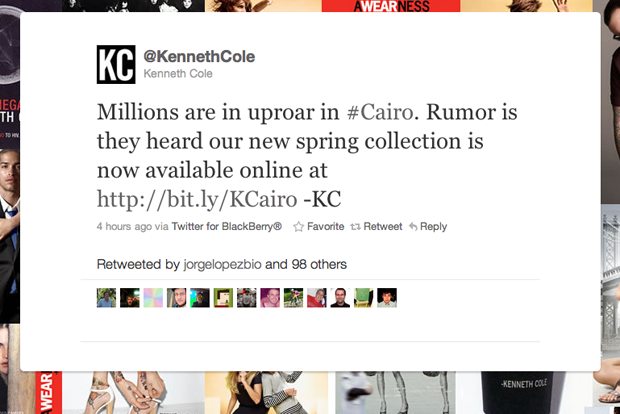Viewport: 620px width, 414px height.
Task: Open the @KennethCole username link
Action: [x=199, y=57]
